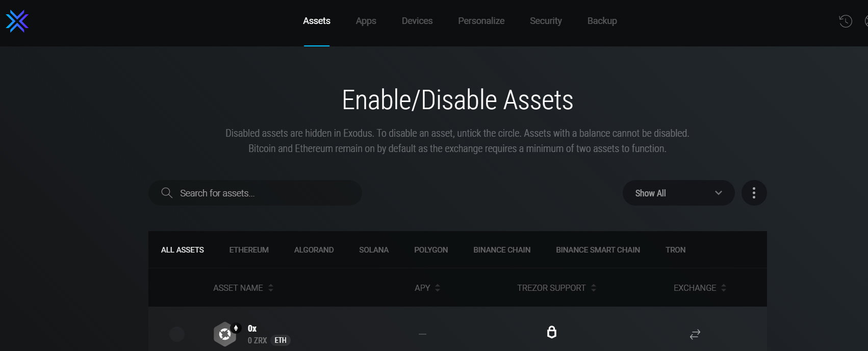
Task: Sort by Trezor Support arrows
Action: point(593,288)
